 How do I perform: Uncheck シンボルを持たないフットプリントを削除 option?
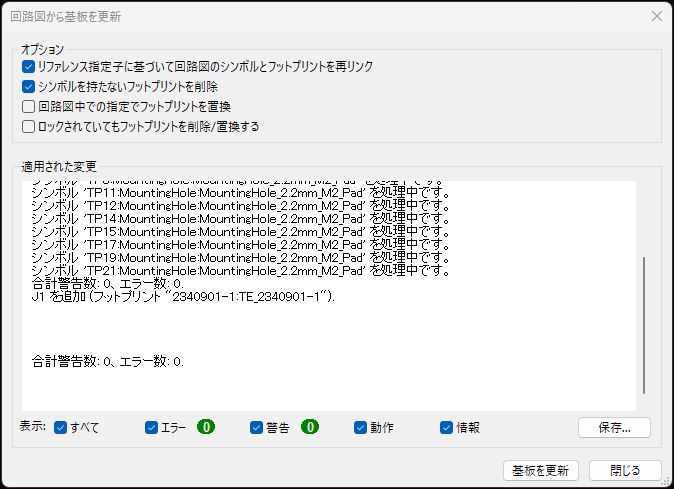pos(28,86)
